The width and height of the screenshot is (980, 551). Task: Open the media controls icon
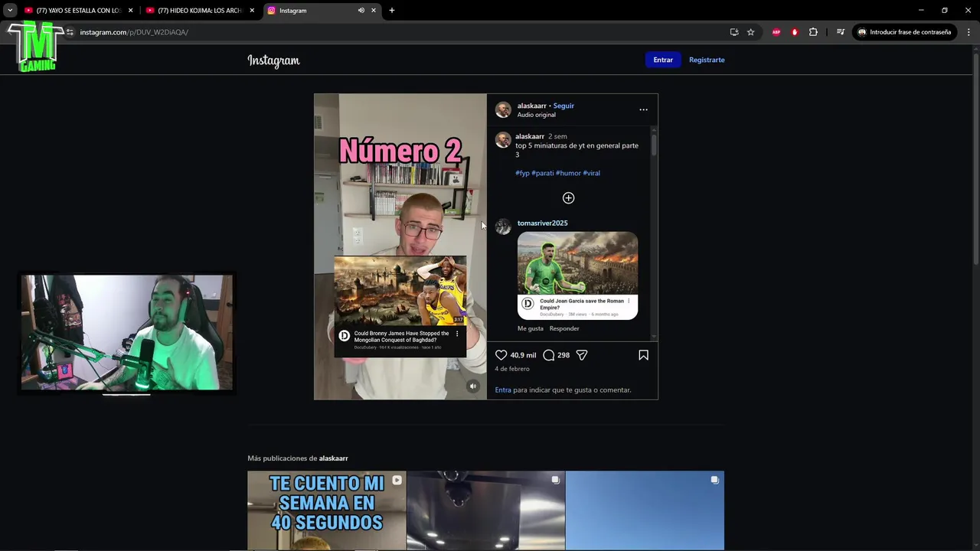coord(841,32)
